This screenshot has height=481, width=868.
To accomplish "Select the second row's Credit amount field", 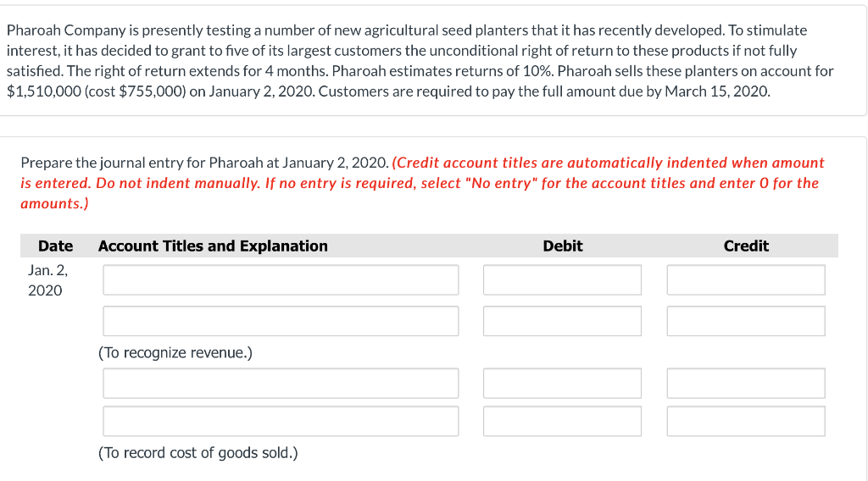I will 745,321.
